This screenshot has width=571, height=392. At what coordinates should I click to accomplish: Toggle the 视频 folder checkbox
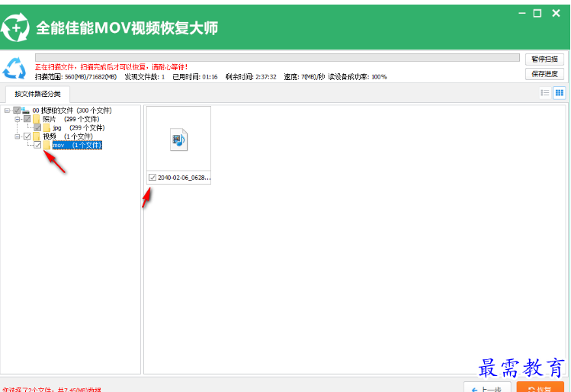tap(27, 137)
